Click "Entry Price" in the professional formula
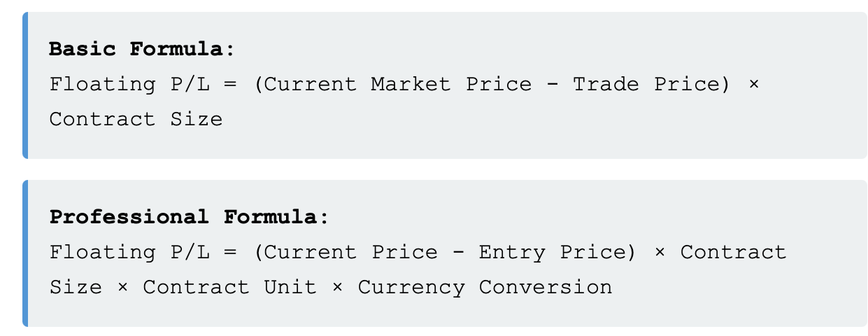The height and width of the screenshot is (336, 868). tap(553, 252)
